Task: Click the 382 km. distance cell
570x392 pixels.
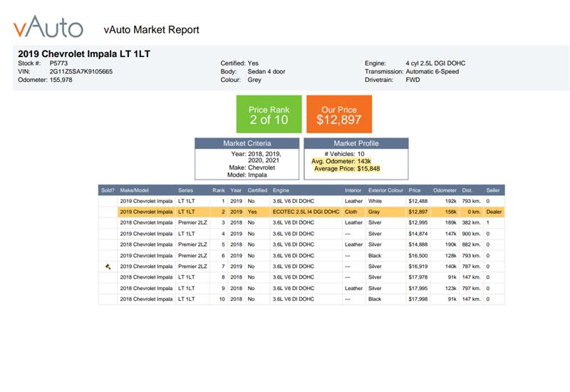Action: 471,222
